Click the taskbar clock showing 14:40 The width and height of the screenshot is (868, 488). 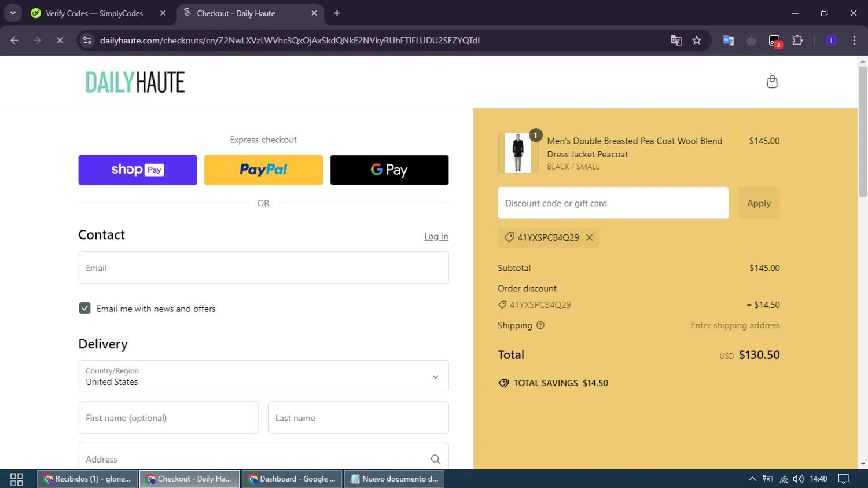818,479
